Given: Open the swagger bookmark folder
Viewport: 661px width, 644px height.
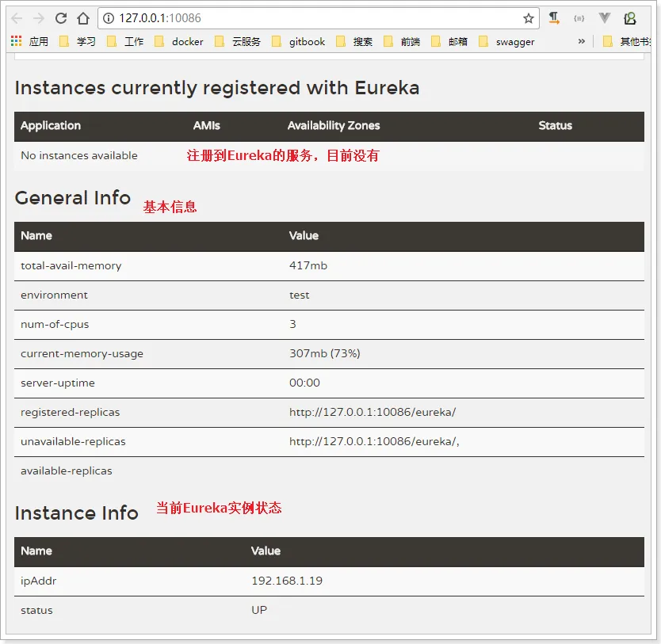Looking at the screenshot, I should coord(506,41).
